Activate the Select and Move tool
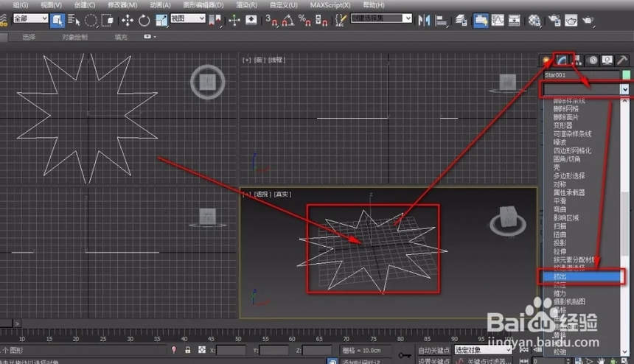634x364 pixels. (x=128, y=20)
